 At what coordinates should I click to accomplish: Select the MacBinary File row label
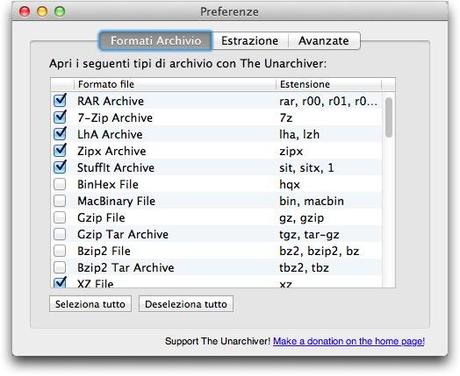(x=116, y=201)
